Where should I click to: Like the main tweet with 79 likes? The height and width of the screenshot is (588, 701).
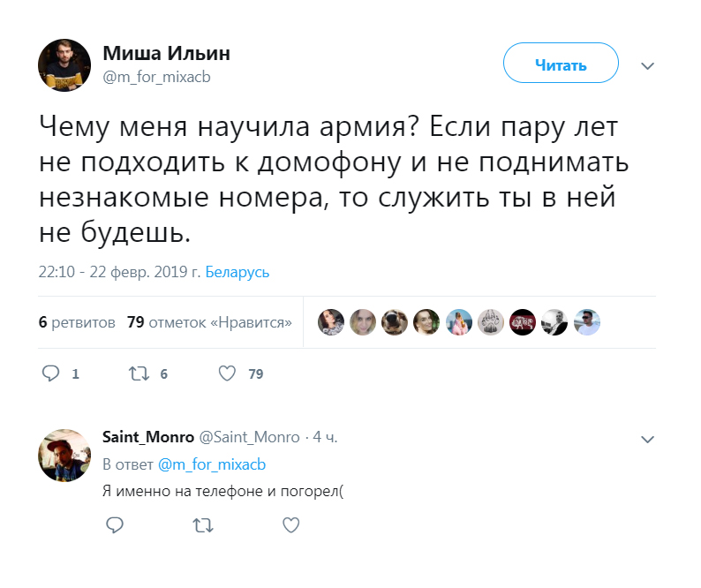pos(227,373)
